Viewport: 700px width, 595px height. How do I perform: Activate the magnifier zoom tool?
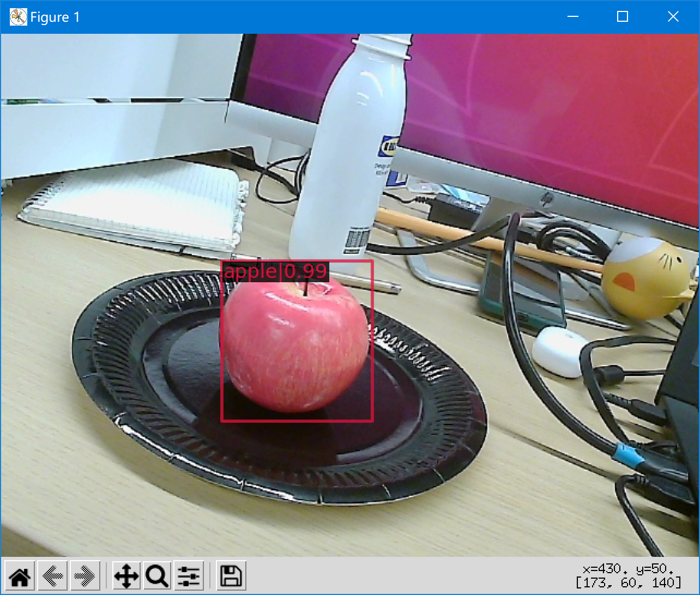click(x=156, y=575)
